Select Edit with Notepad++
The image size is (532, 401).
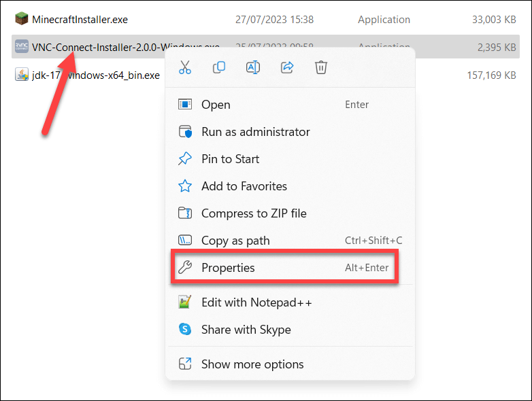pos(256,302)
